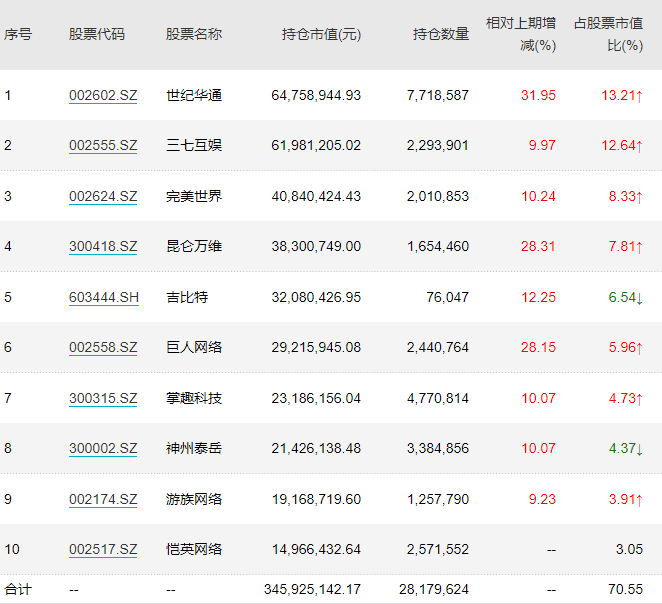Click stock code link 002174.SZ
The height and width of the screenshot is (604, 662).
pyautogui.click(x=103, y=499)
